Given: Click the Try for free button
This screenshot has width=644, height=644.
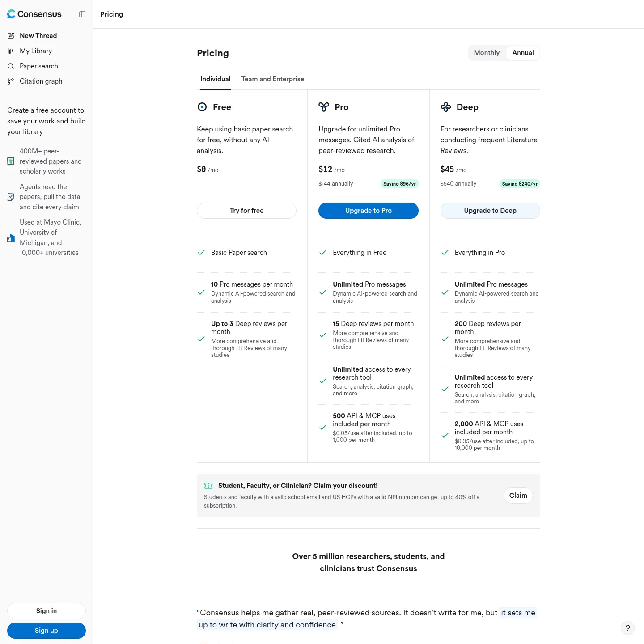Looking at the screenshot, I should click(x=246, y=211).
